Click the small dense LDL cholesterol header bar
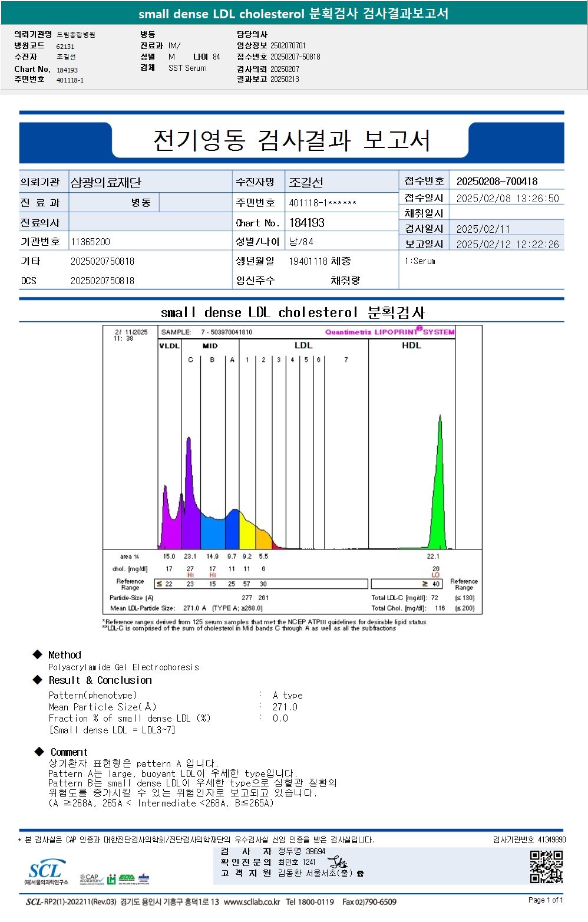 pyautogui.click(x=294, y=13)
